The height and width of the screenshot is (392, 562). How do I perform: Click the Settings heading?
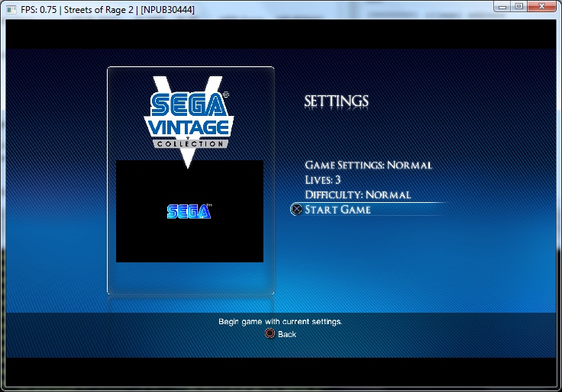(336, 101)
